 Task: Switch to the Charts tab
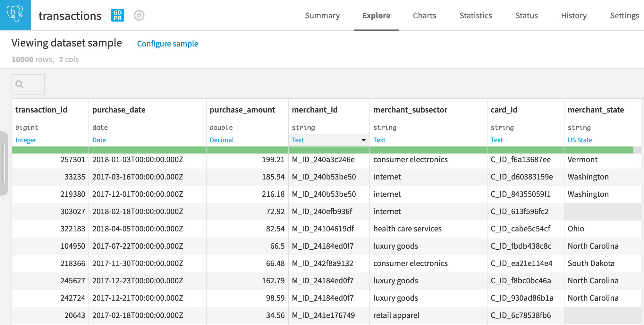[424, 15]
